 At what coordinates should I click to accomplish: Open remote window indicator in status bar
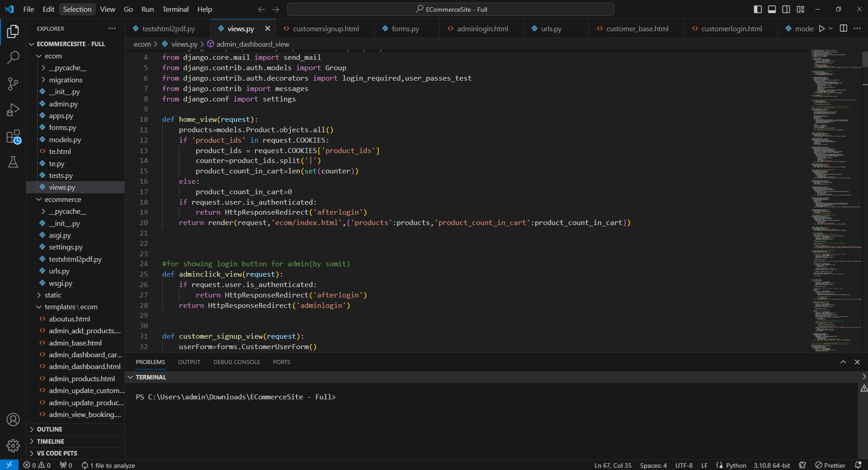tap(9, 465)
